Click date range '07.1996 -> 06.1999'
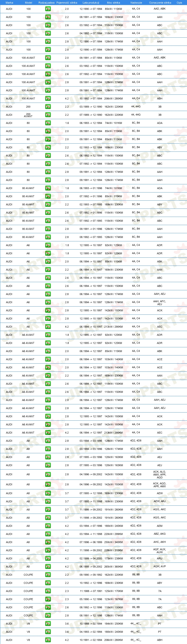Screen dimensions: 187x644 coord(91,542)
